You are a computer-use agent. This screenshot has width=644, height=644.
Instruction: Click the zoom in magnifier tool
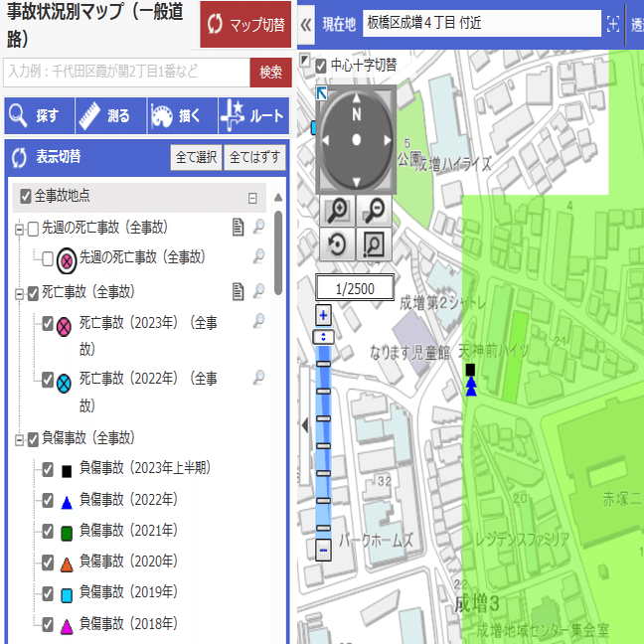tap(338, 211)
